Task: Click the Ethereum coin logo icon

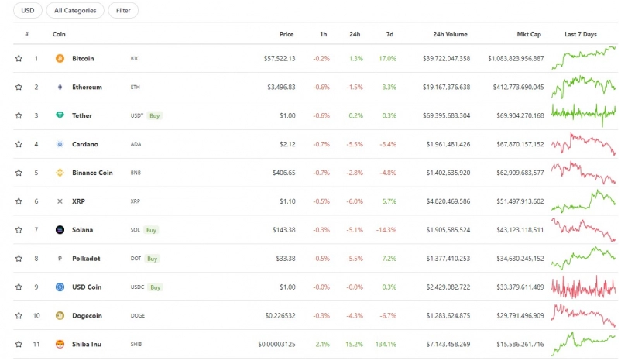Action: point(60,87)
